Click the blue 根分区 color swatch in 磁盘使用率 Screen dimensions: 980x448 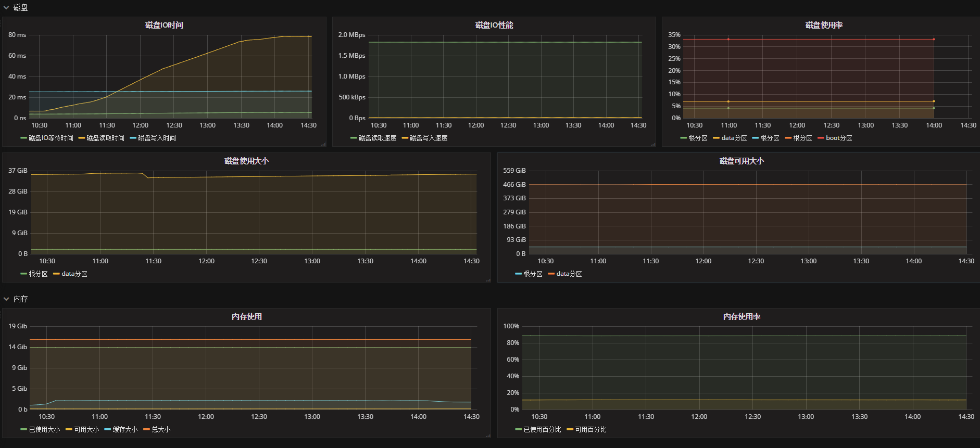point(755,138)
